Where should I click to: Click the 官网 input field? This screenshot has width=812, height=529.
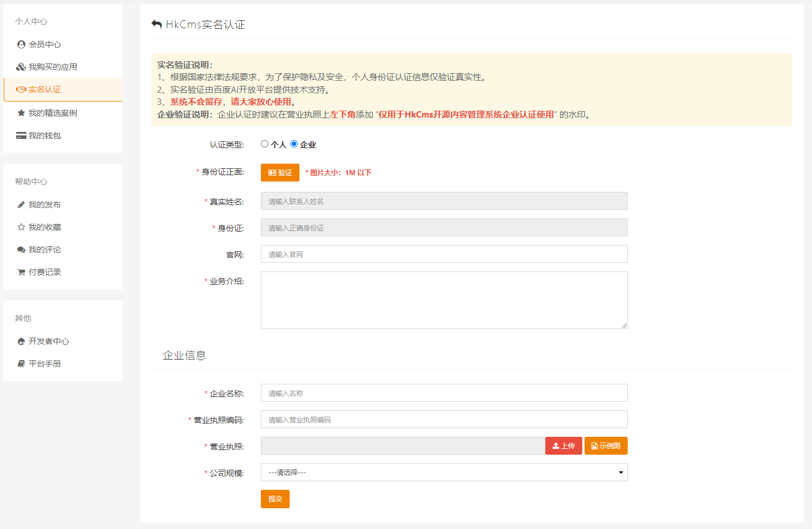[444, 254]
